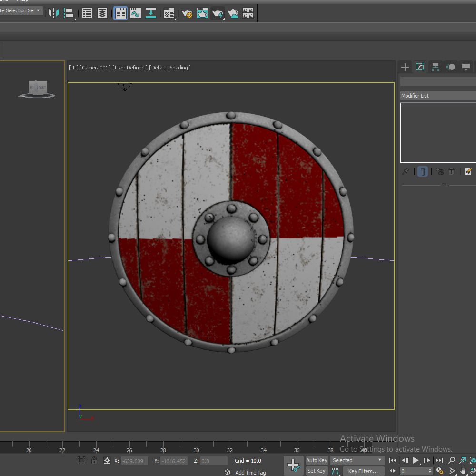Open the Modifier List dropdown
This screenshot has width=476, height=476.
click(x=438, y=96)
